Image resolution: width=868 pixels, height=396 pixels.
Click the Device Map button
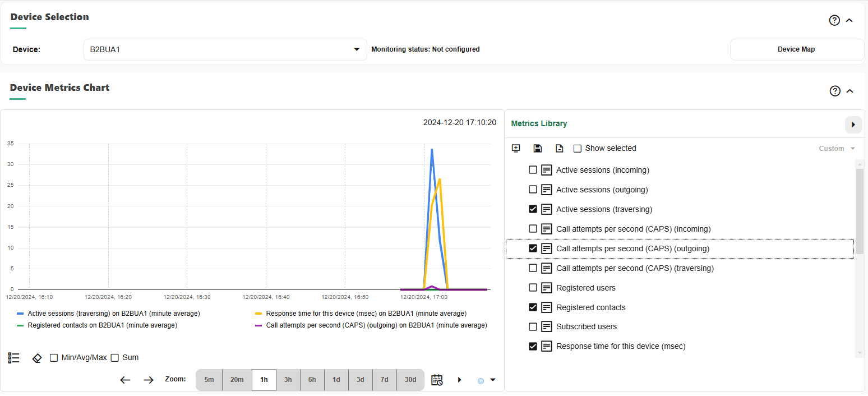click(x=796, y=49)
